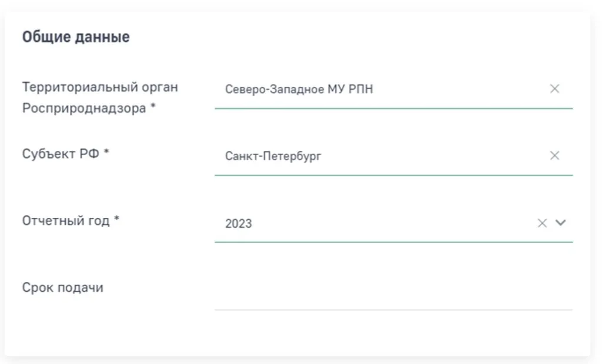602x364 pixels.
Task: Expand the Отчетный год dropdown chevron
Action: pos(560,223)
